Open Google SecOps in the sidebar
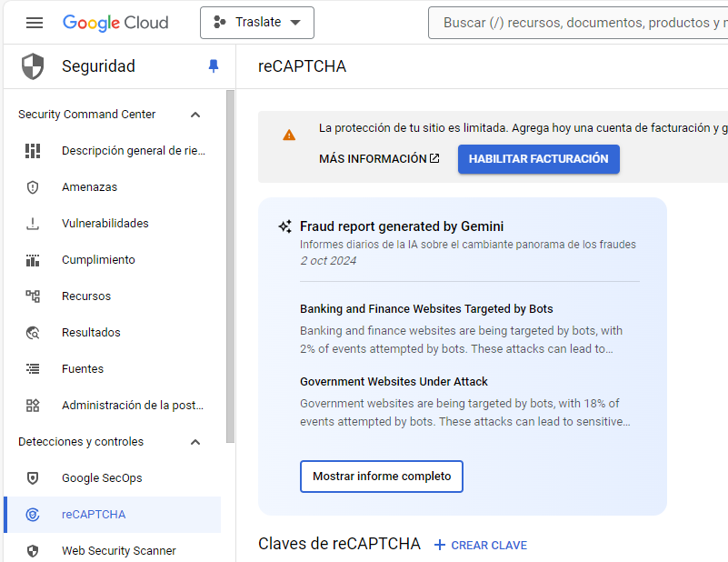 pos(102,478)
